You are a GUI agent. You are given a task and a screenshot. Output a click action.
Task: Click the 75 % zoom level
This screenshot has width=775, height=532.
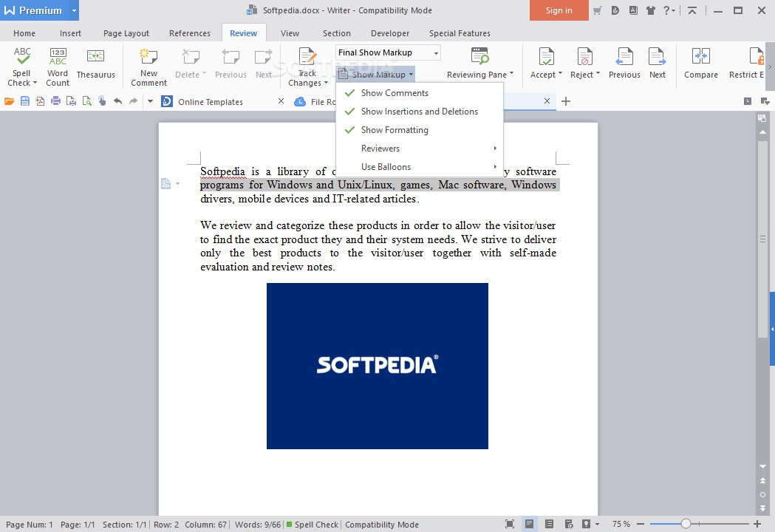click(x=621, y=524)
